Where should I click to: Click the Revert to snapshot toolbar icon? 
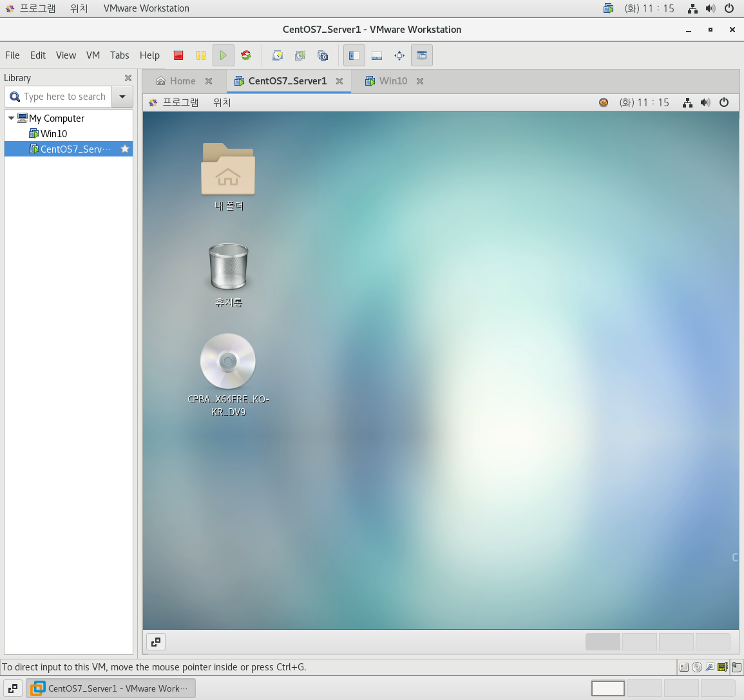tap(300, 55)
